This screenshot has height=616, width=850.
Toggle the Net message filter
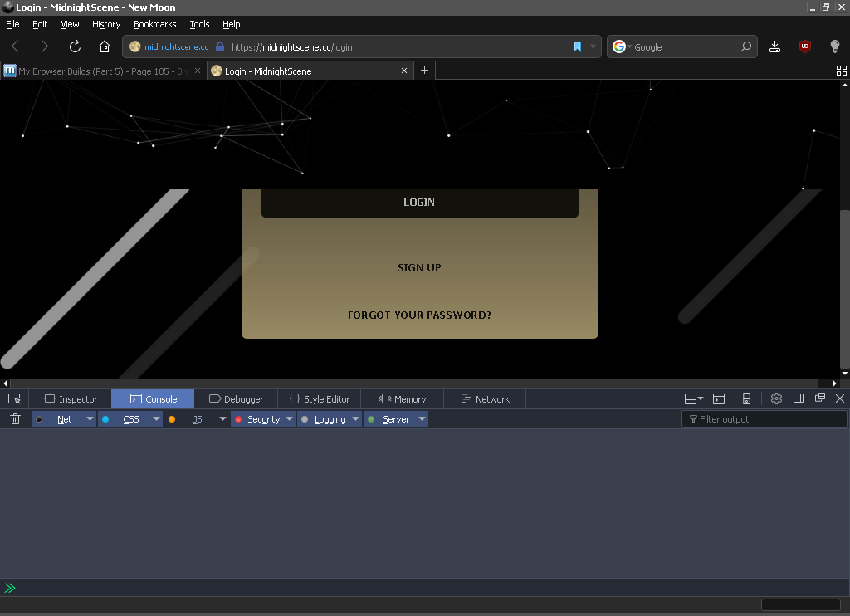pos(58,419)
